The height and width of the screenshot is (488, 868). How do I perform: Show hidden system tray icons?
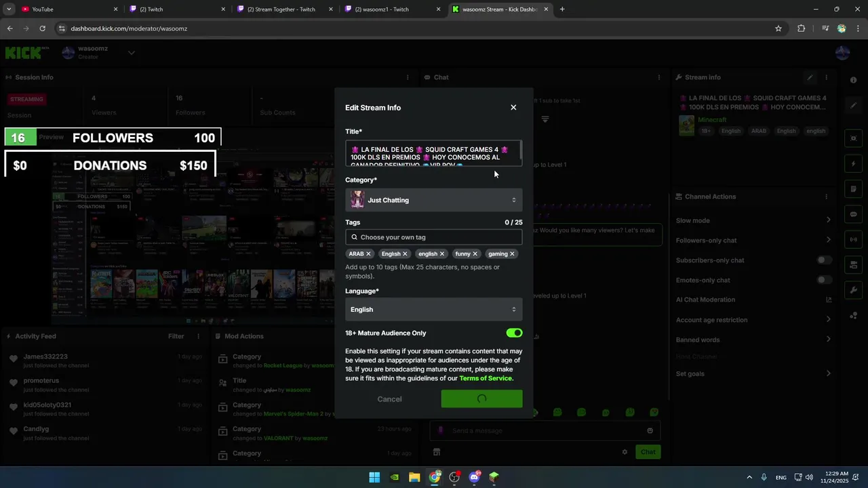click(749, 477)
